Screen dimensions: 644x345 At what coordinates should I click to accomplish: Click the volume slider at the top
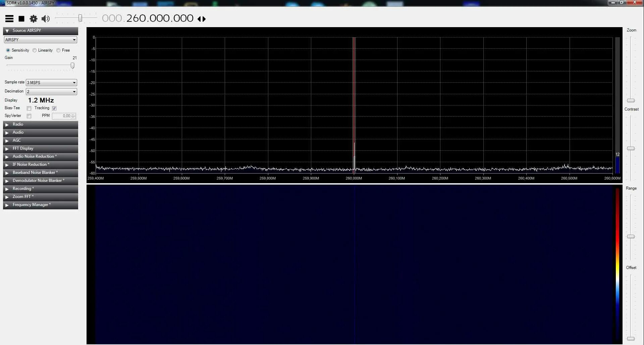[80, 18]
